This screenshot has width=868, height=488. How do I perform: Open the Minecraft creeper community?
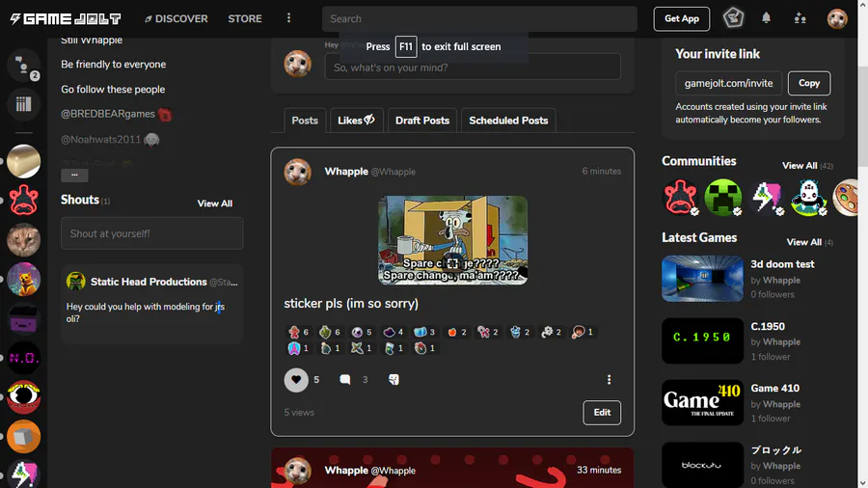pos(723,197)
